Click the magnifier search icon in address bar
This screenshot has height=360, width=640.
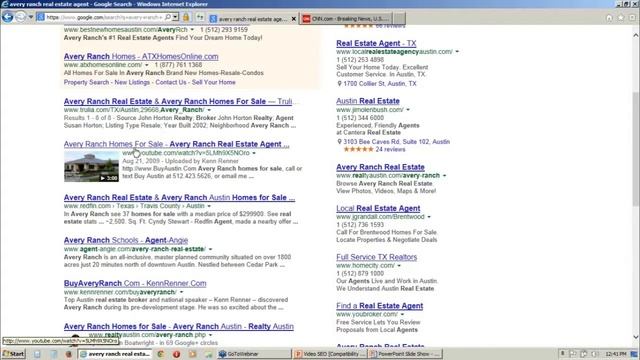click(168, 18)
